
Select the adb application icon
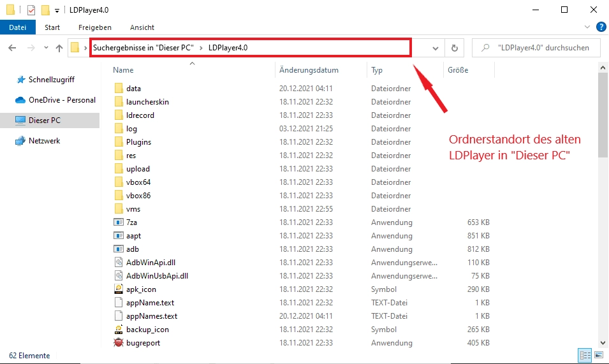point(119,249)
